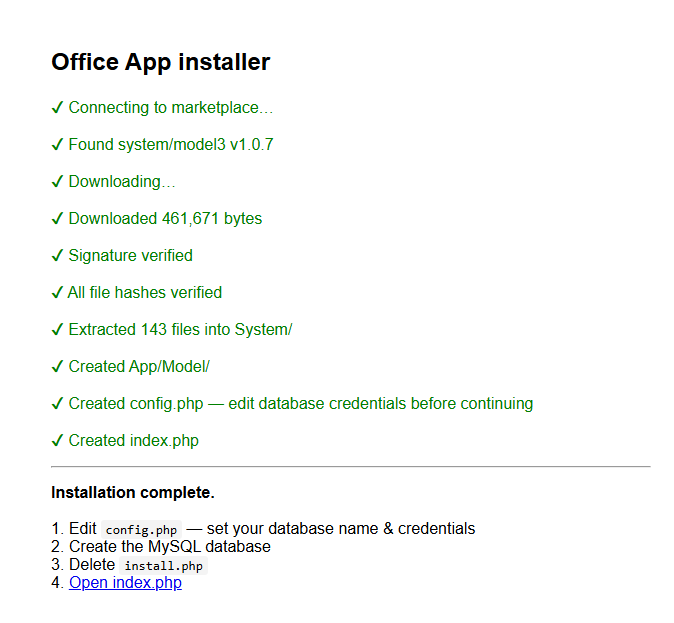Screen dimensions: 674x623
Task: Click the checkmark beside Connecting to marketplace
Action: pos(58,108)
